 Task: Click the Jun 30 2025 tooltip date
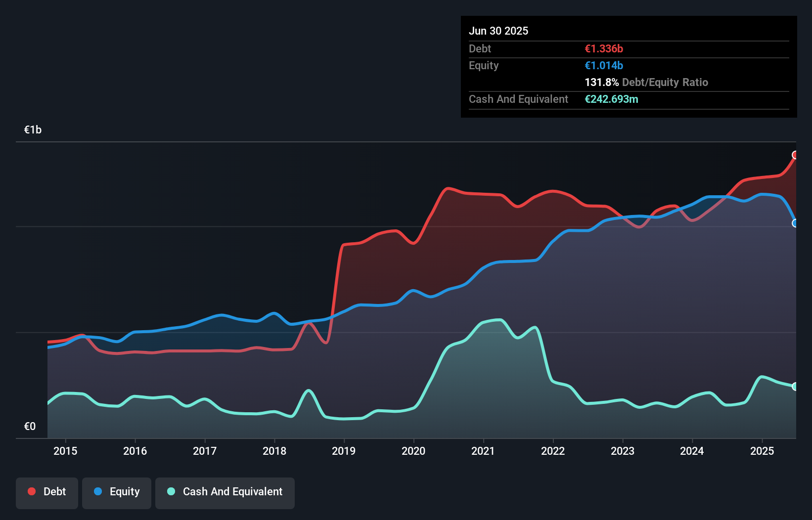[498, 31]
